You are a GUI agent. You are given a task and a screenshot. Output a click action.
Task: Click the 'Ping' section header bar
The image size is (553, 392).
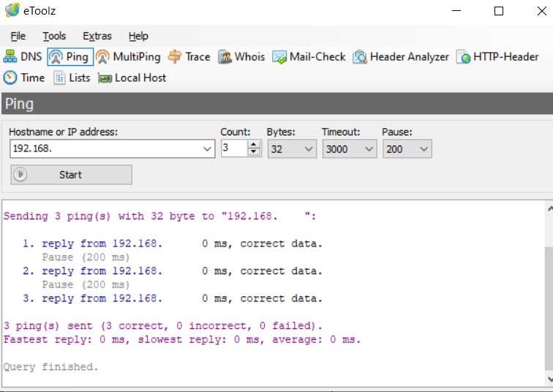pos(277,104)
